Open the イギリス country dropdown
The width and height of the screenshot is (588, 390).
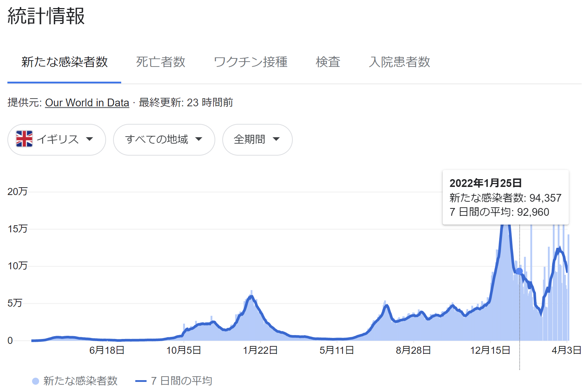(56, 140)
